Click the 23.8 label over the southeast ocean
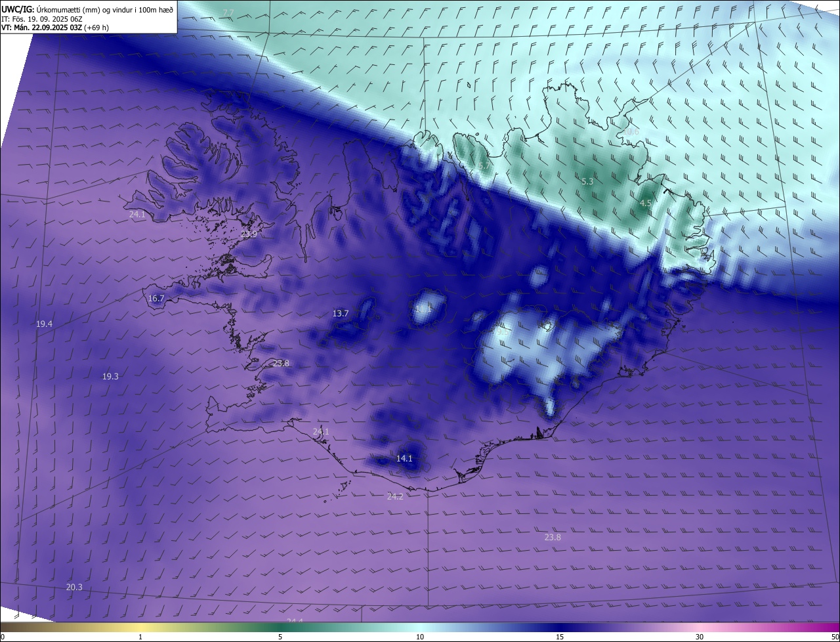 [x=553, y=537]
